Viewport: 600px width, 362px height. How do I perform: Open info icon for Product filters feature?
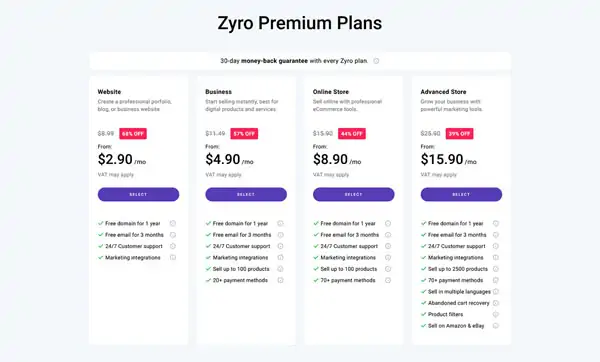coord(496,314)
